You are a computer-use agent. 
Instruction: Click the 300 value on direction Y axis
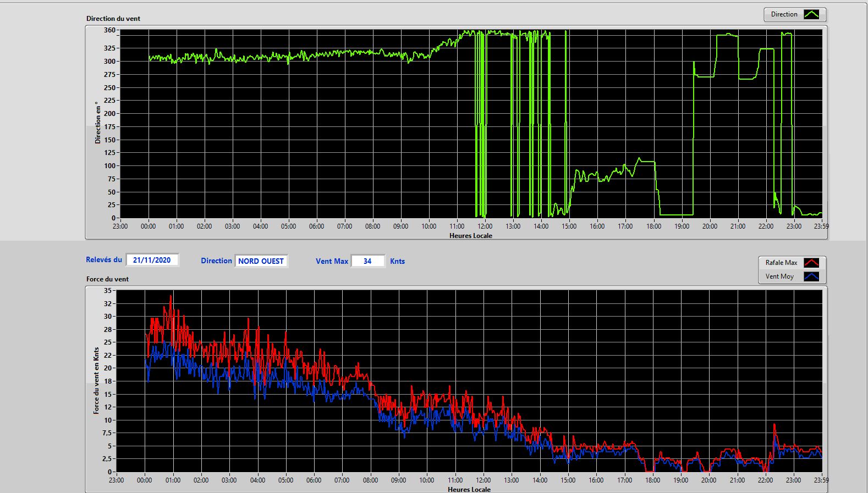[x=109, y=62]
